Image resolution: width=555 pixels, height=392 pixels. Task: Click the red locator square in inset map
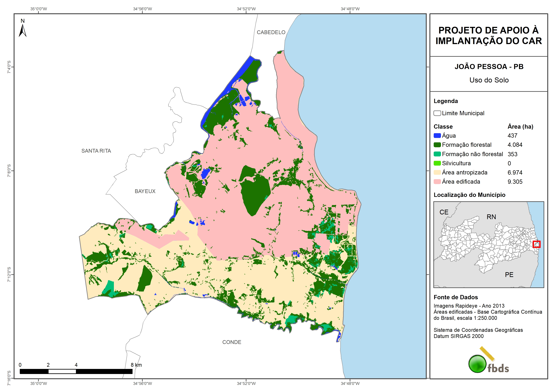tap(536, 244)
